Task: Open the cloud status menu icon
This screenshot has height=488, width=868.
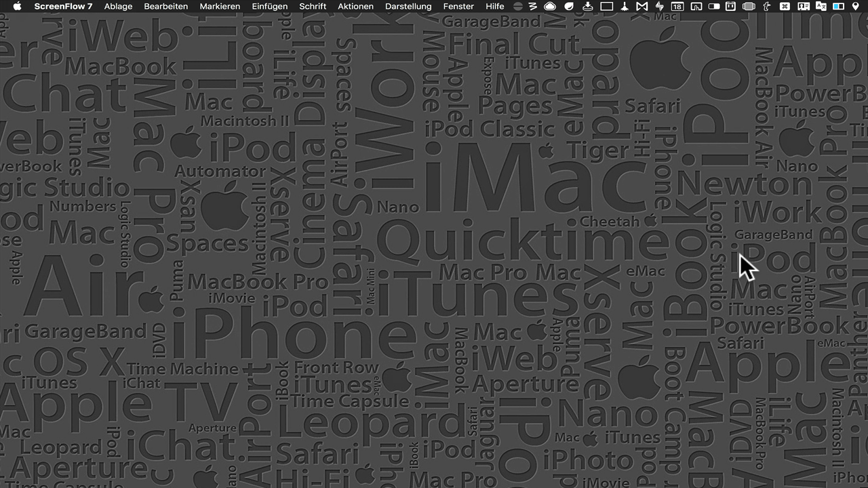Action: [551, 6]
